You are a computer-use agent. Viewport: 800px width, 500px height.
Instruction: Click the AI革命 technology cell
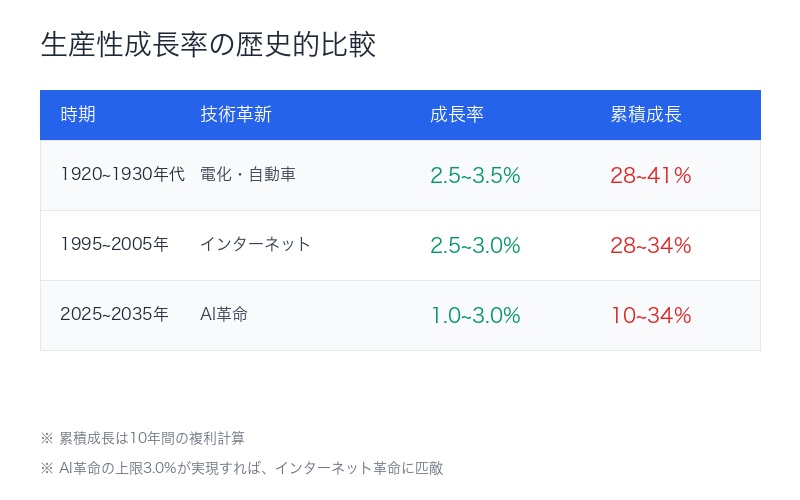224,315
